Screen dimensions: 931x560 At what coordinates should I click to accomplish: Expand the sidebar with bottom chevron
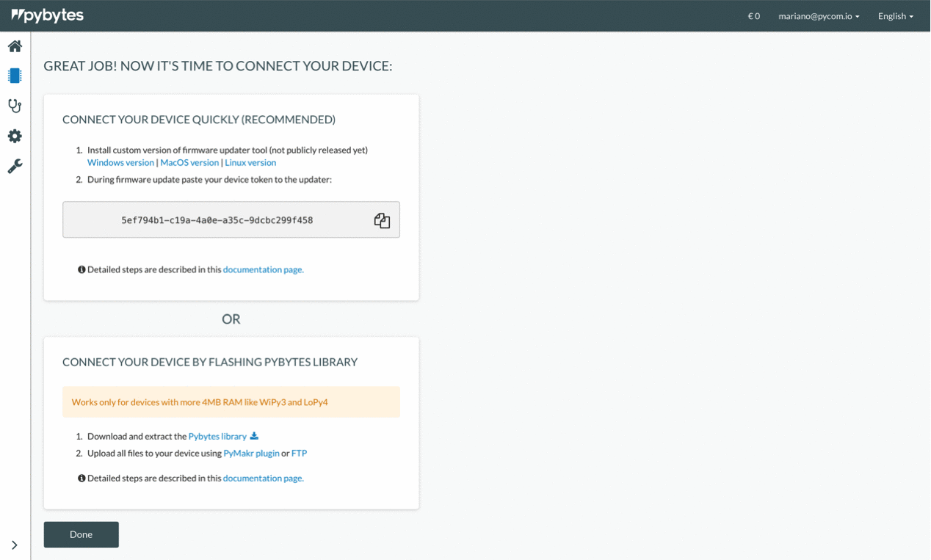click(x=15, y=545)
